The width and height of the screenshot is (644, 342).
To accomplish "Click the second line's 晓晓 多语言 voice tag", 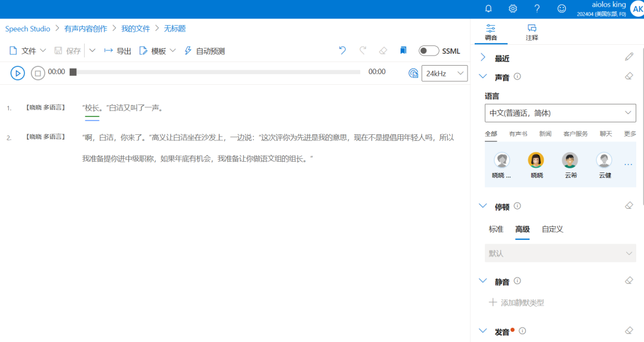I will pyautogui.click(x=45, y=137).
